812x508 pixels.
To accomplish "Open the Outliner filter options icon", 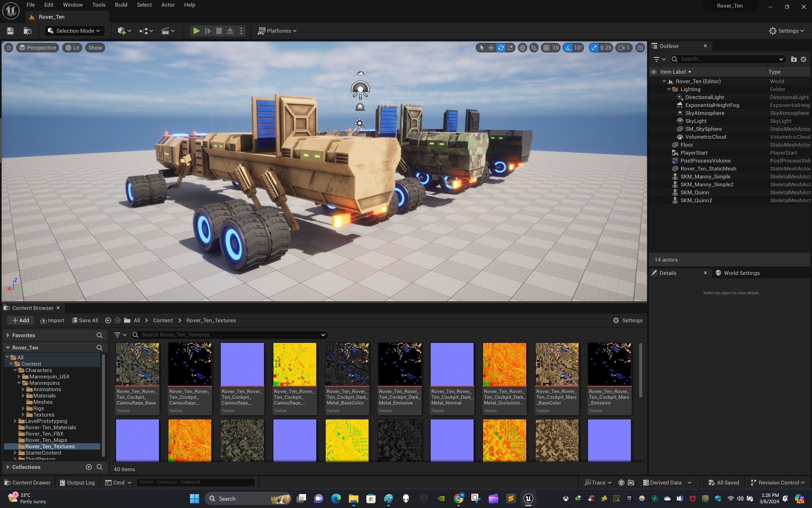I will tap(659, 59).
